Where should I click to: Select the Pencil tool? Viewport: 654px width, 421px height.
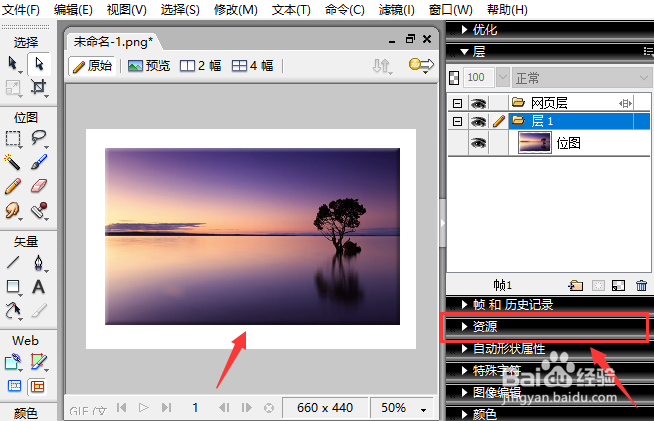pos(13,186)
